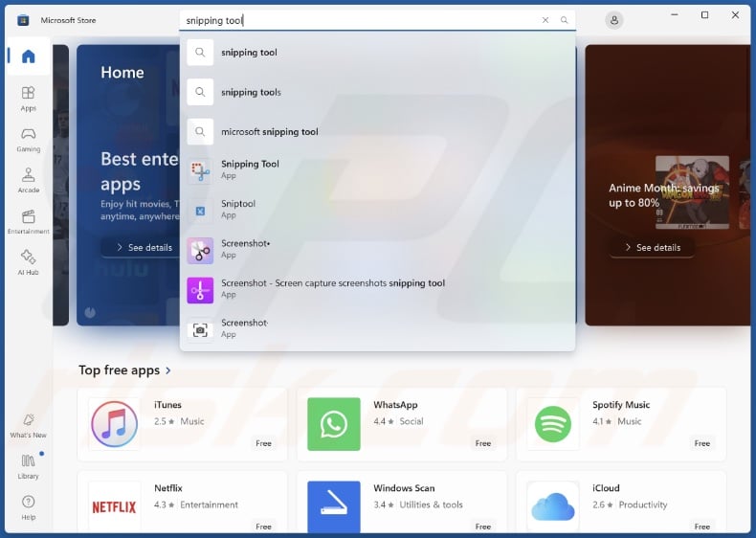Open the WhatsApp app icon
This screenshot has height=538, width=756.
click(334, 424)
